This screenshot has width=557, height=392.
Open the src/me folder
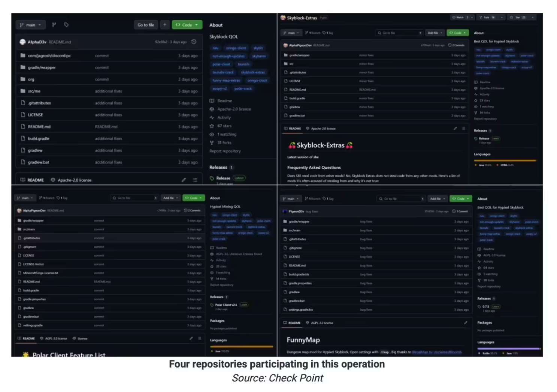[x=34, y=91]
